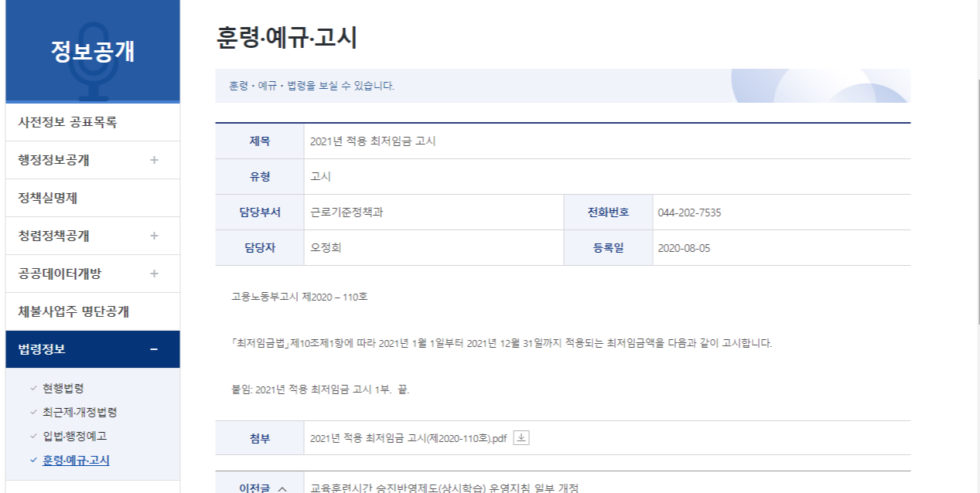This screenshot has height=493, width=980.
Task: Open 사전정보 공표목록 menu
Action: [93, 122]
